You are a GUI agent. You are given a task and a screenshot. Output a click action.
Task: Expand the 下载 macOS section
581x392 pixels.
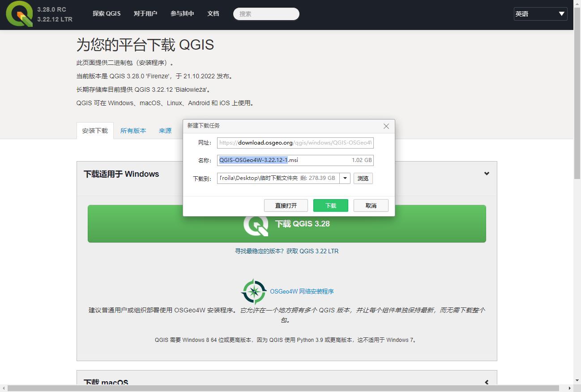487,382
